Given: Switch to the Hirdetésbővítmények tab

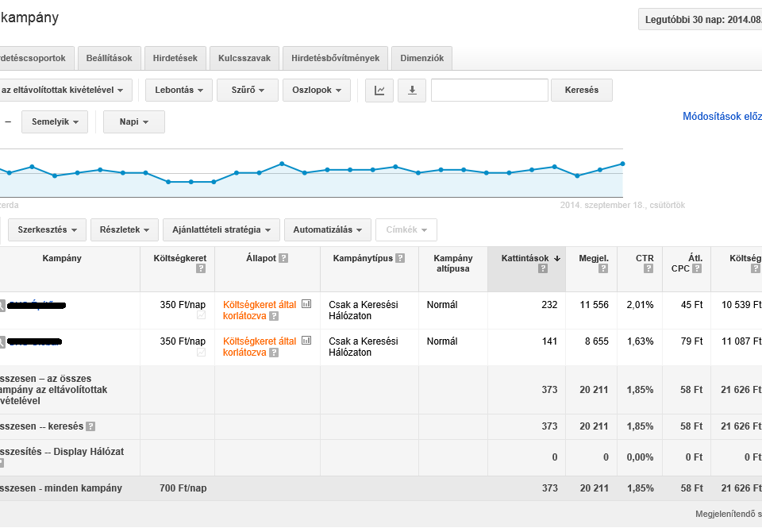Looking at the screenshot, I should [335, 58].
